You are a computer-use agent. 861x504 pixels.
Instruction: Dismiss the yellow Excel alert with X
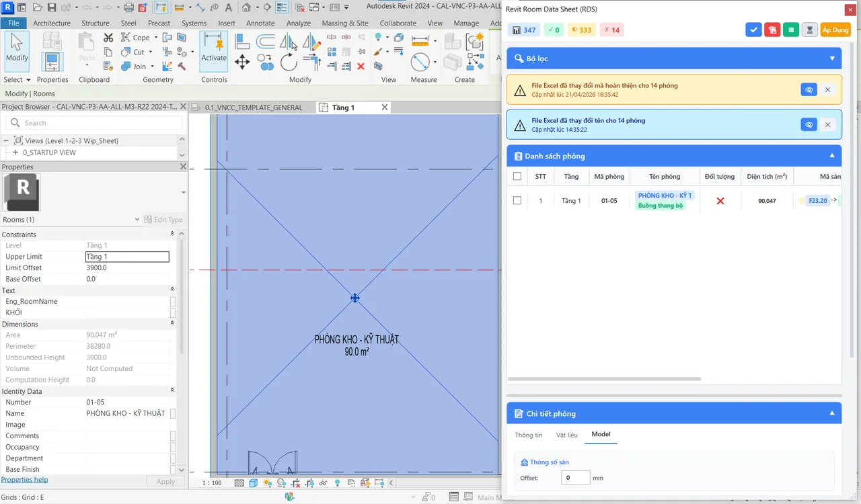pos(828,89)
